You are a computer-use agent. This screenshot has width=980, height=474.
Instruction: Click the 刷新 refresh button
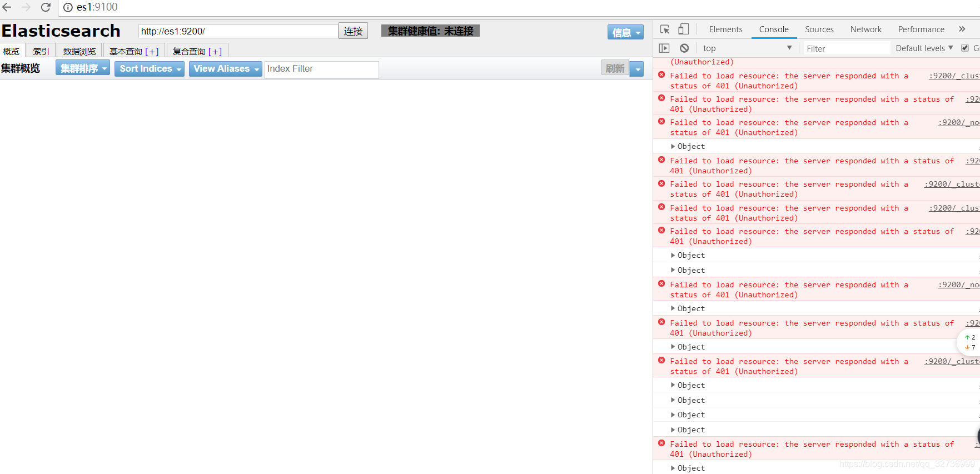[x=615, y=68]
